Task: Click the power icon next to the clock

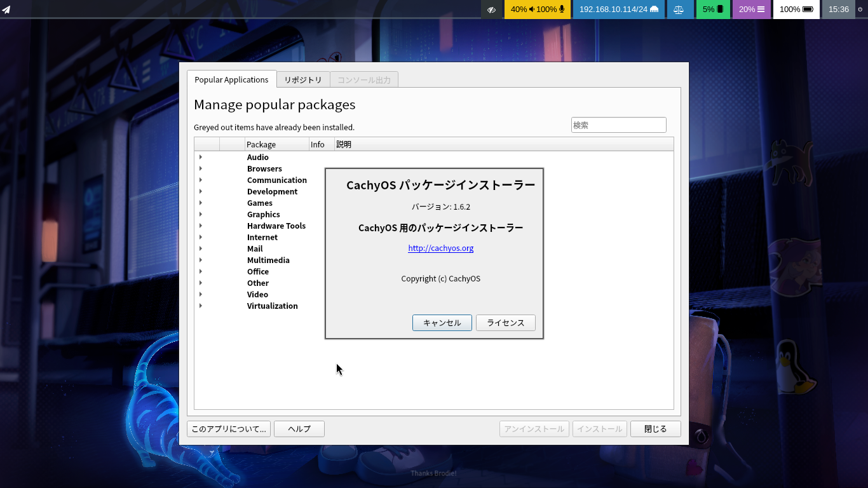Action: [x=860, y=10]
